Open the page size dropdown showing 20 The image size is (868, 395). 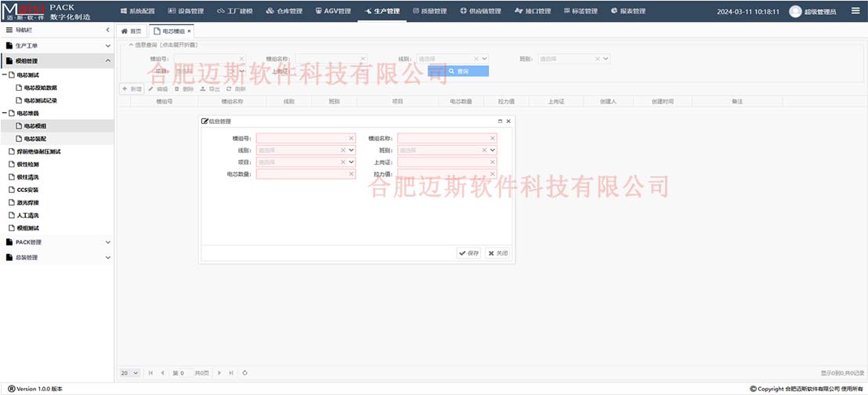129,373
